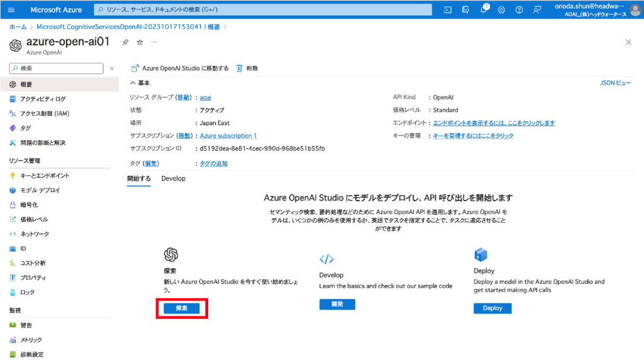The image size is (644, 362).
Task: Click 移動 link next to サブスクリプション
Action: 184,136
